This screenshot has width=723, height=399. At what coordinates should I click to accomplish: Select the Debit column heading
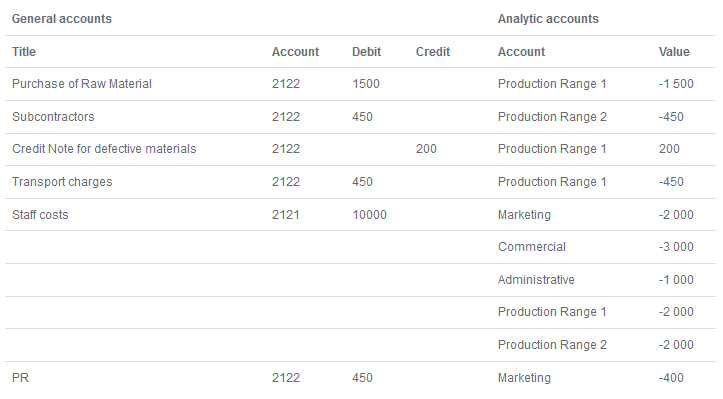[x=367, y=52]
